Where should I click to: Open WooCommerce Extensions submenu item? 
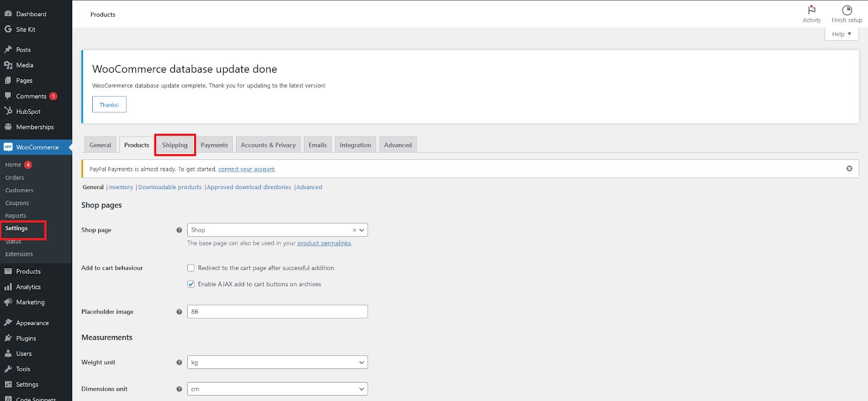19,254
